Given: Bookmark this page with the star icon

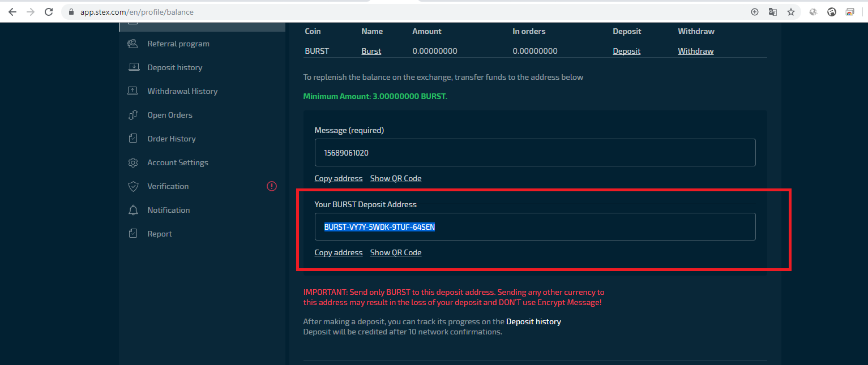Looking at the screenshot, I should click(791, 12).
